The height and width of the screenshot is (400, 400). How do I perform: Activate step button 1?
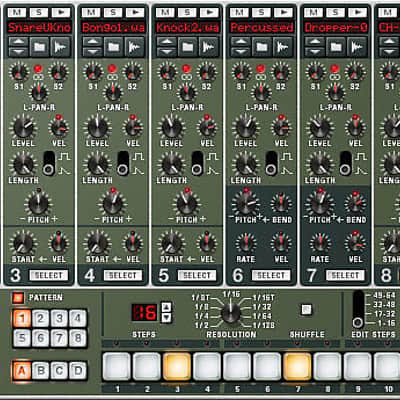pyautogui.click(x=117, y=366)
